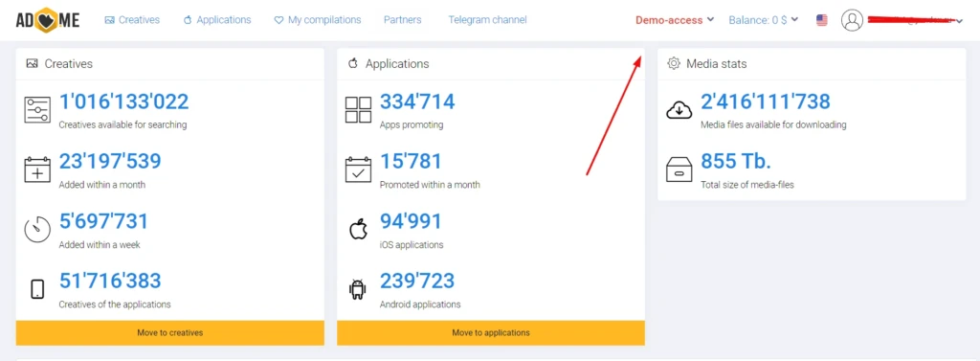Click the AdHeart logo
The width and height of the screenshot is (980, 361).
tap(48, 21)
